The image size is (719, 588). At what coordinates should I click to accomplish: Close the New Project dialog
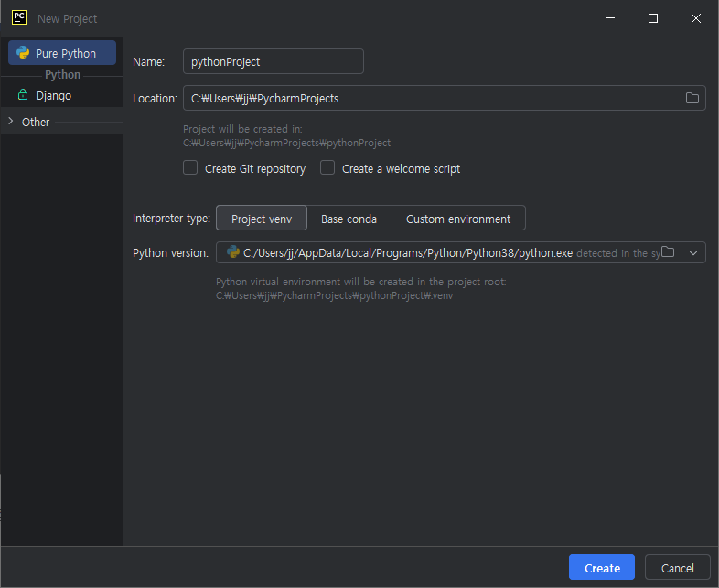[696, 18]
